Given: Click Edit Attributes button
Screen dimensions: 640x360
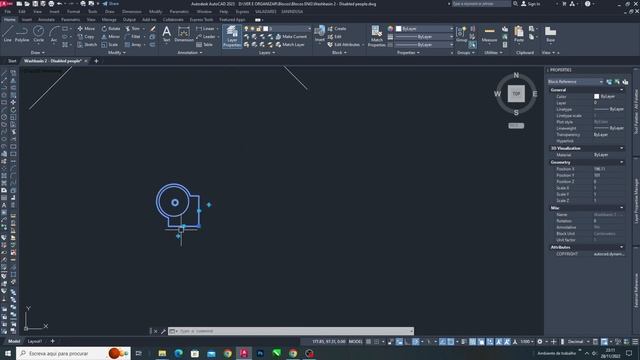Looking at the screenshot, I should (344, 44).
